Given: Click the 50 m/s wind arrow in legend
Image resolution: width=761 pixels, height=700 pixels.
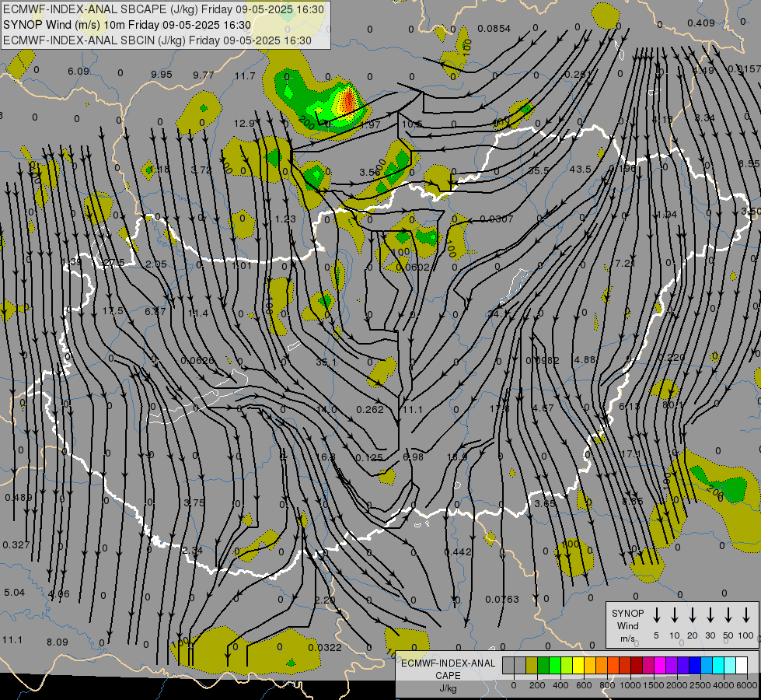Looking at the screenshot, I should 728,615.
